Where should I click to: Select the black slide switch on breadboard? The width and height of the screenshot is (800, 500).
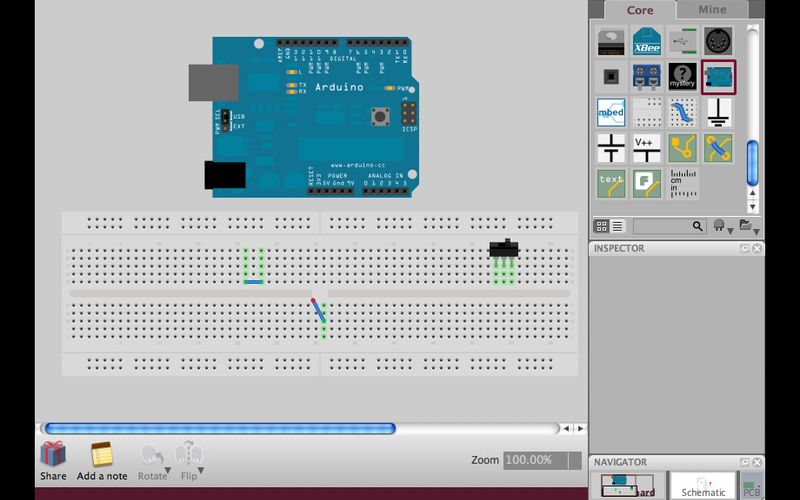point(504,248)
